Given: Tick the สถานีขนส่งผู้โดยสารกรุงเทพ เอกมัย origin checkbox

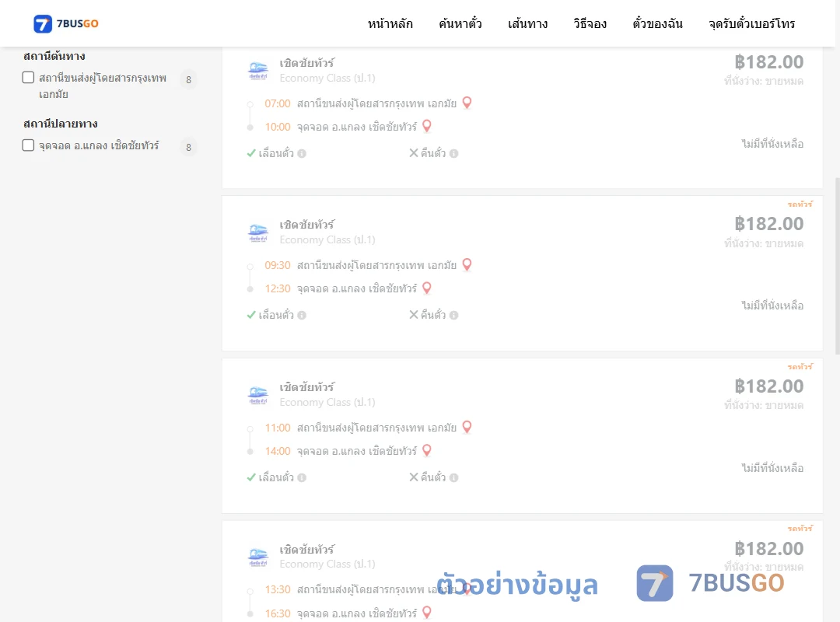Looking at the screenshot, I should [x=29, y=78].
